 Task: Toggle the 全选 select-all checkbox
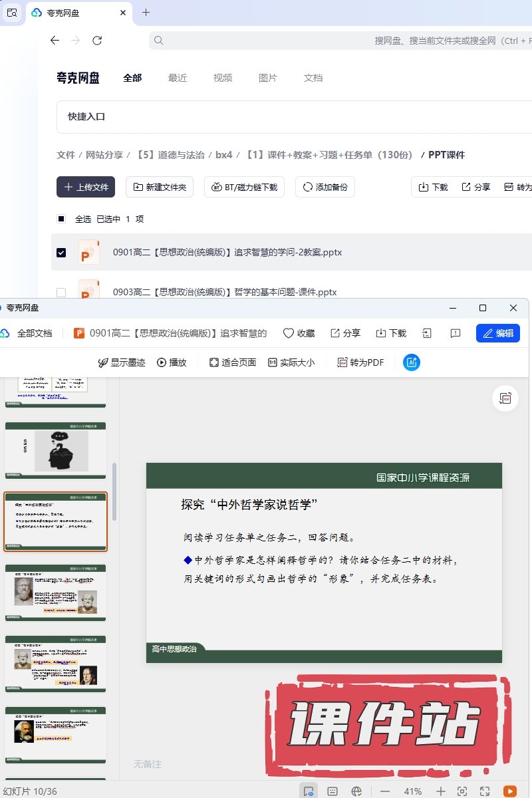[x=61, y=219]
